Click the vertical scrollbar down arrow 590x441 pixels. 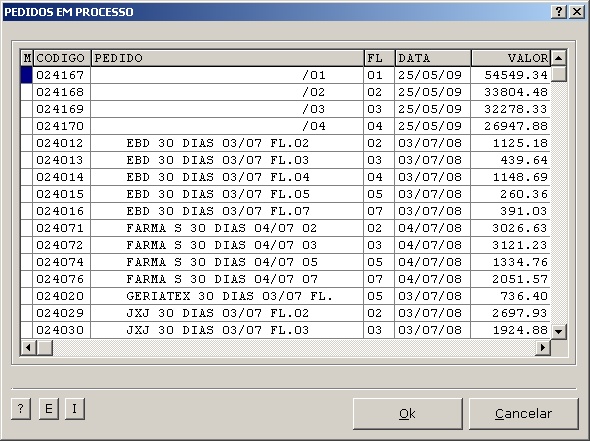pos(558,332)
